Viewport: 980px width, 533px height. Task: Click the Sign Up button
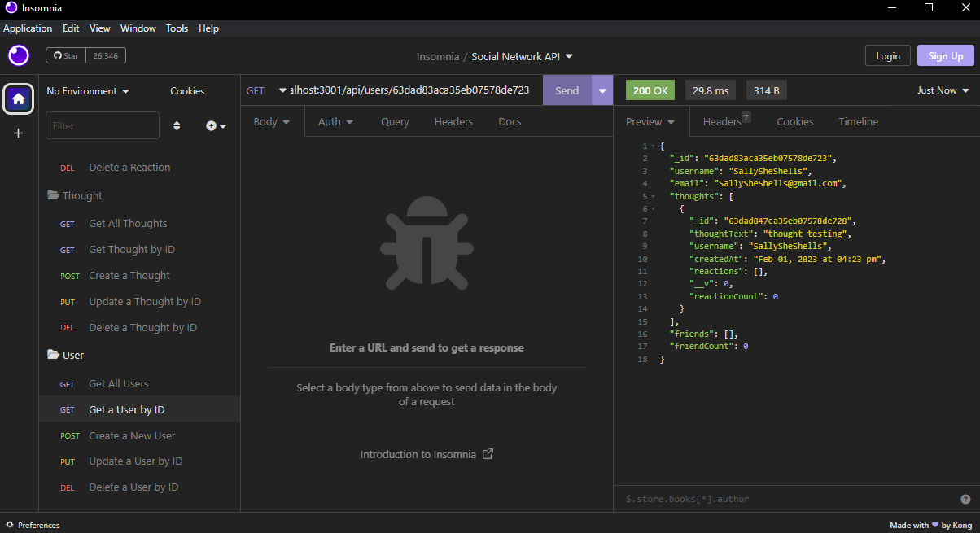coord(946,55)
